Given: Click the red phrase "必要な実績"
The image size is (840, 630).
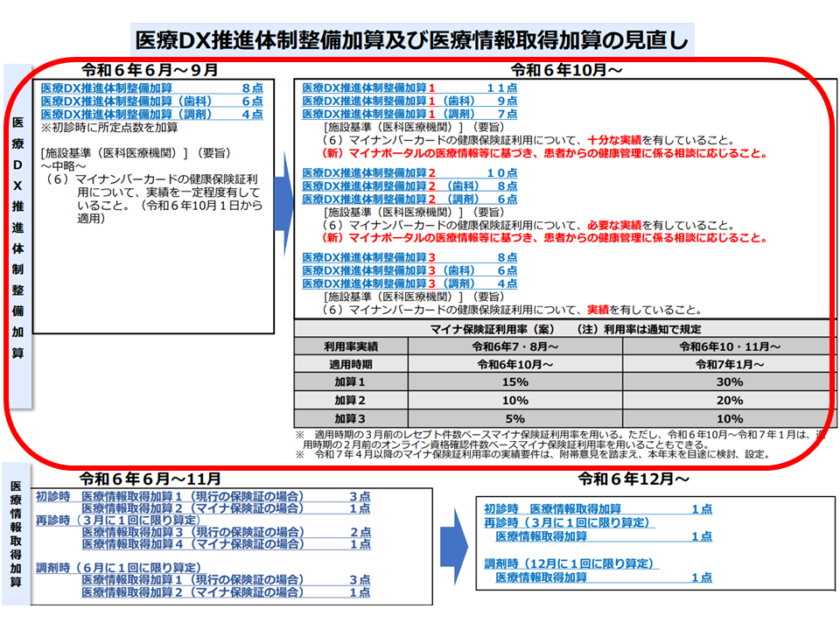Looking at the screenshot, I should 614,225.
